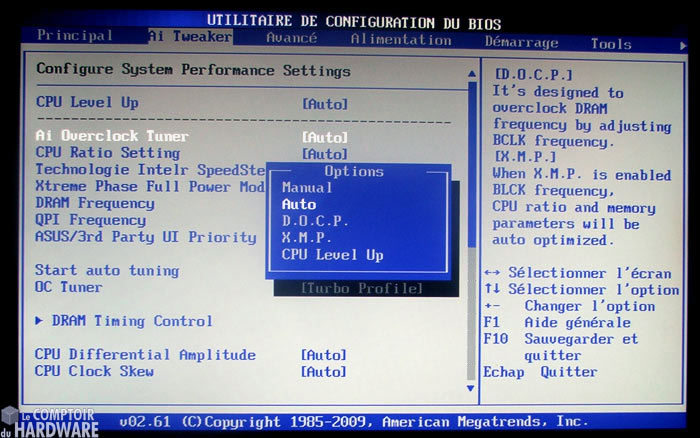
Task: Open the [Turbo Profile] value field
Action: pyautogui.click(x=362, y=288)
